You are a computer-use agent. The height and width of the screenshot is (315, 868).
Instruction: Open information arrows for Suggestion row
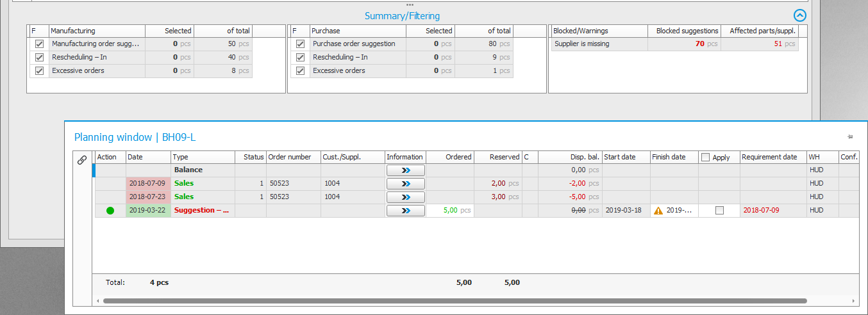[x=405, y=211]
